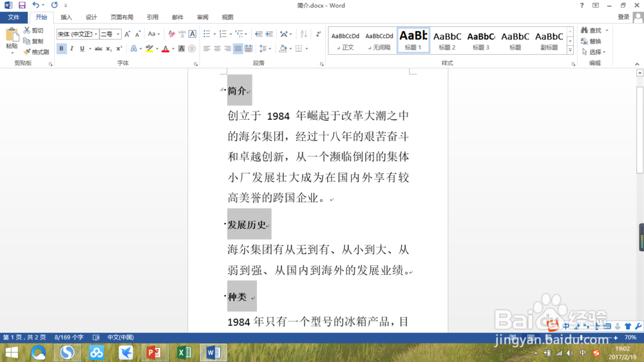Apply yellow text highlight color
This screenshot has height=362, width=644.
point(149,48)
